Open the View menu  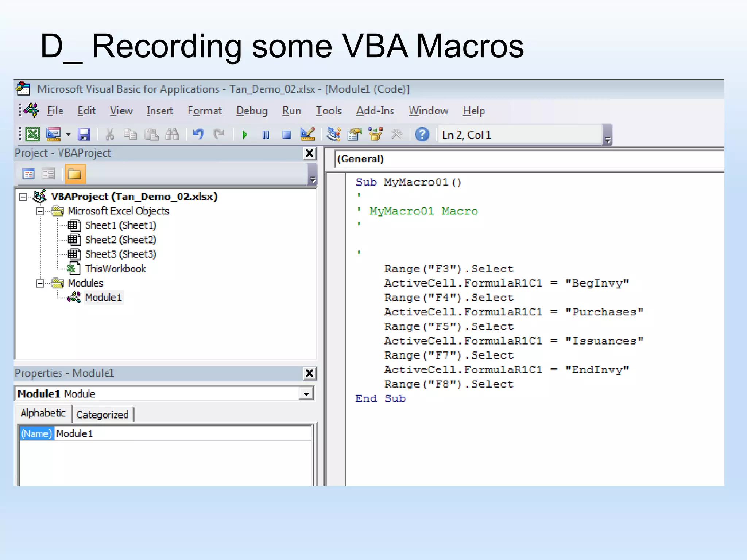121,111
